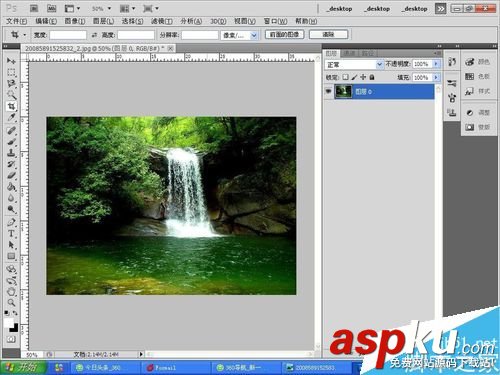Viewport: 500px width, 375px height.
Task: Select the Move tool
Action: pyautogui.click(x=11, y=61)
